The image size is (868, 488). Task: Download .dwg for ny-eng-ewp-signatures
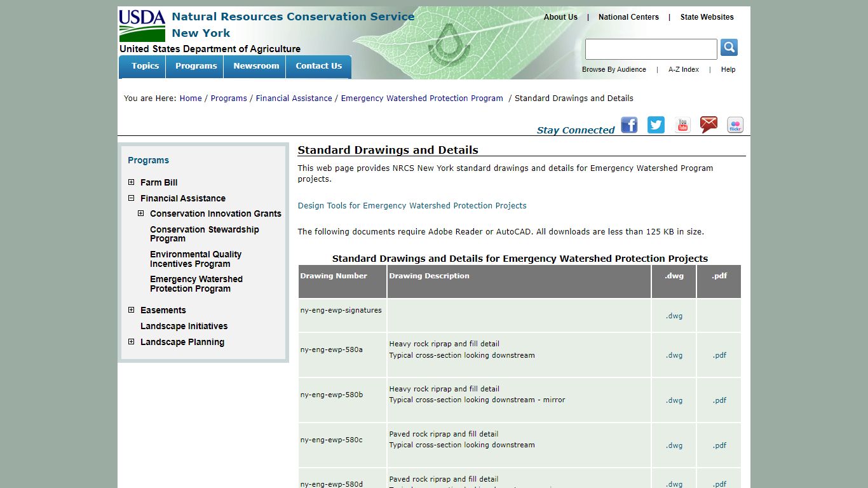click(x=674, y=316)
